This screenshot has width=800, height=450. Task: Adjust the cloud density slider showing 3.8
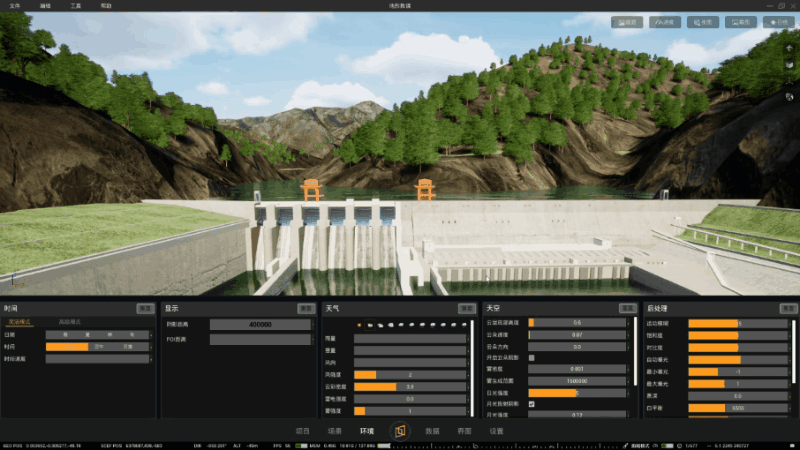[x=410, y=387]
